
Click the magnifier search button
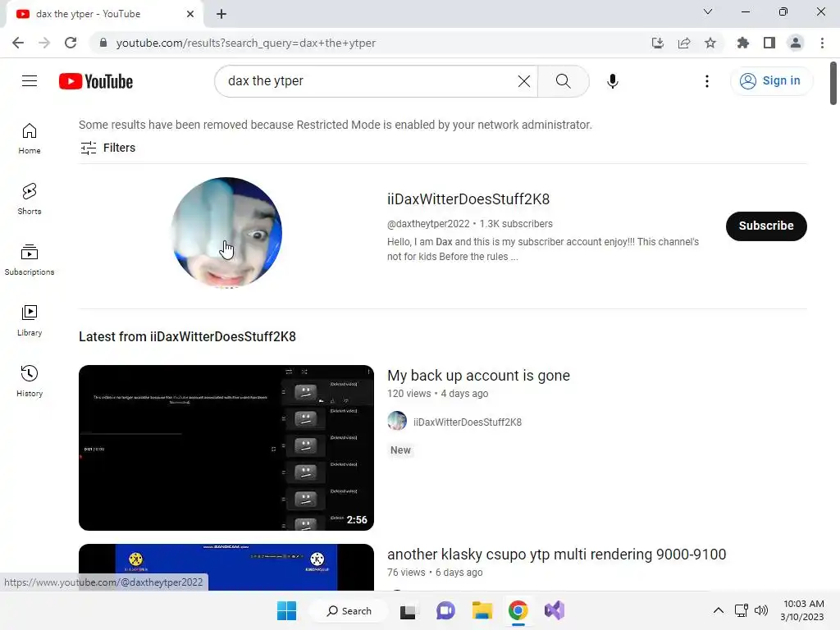[x=563, y=81]
